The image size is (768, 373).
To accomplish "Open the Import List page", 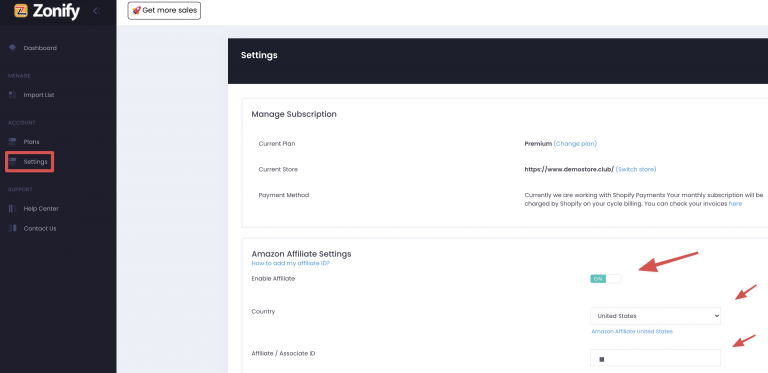I will click(39, 95).
